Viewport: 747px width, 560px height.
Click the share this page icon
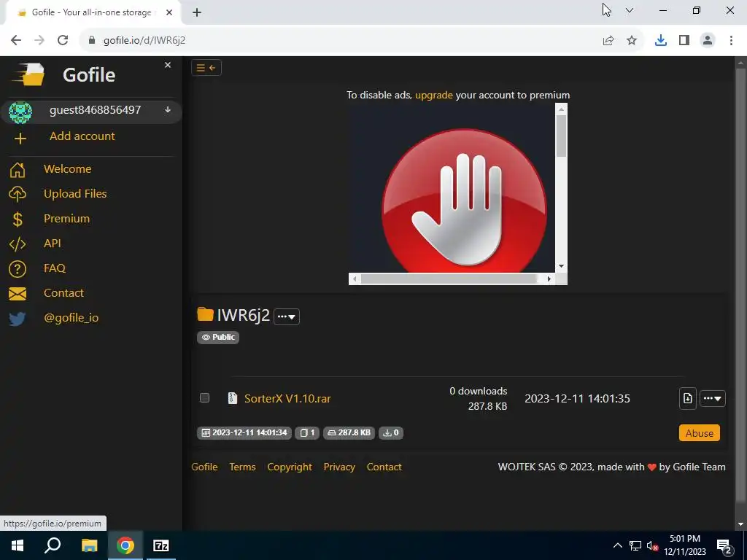[608, 41]
